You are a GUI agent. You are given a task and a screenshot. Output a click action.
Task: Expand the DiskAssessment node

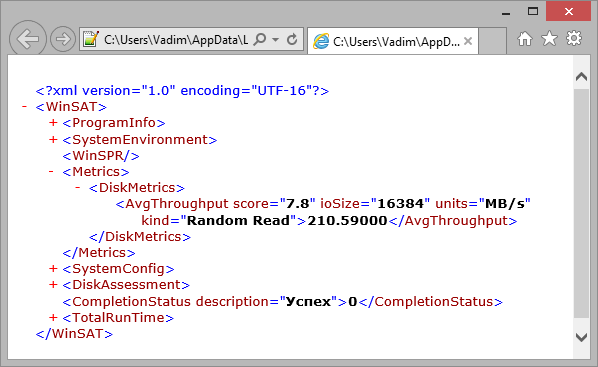click(x=53, y=285)
